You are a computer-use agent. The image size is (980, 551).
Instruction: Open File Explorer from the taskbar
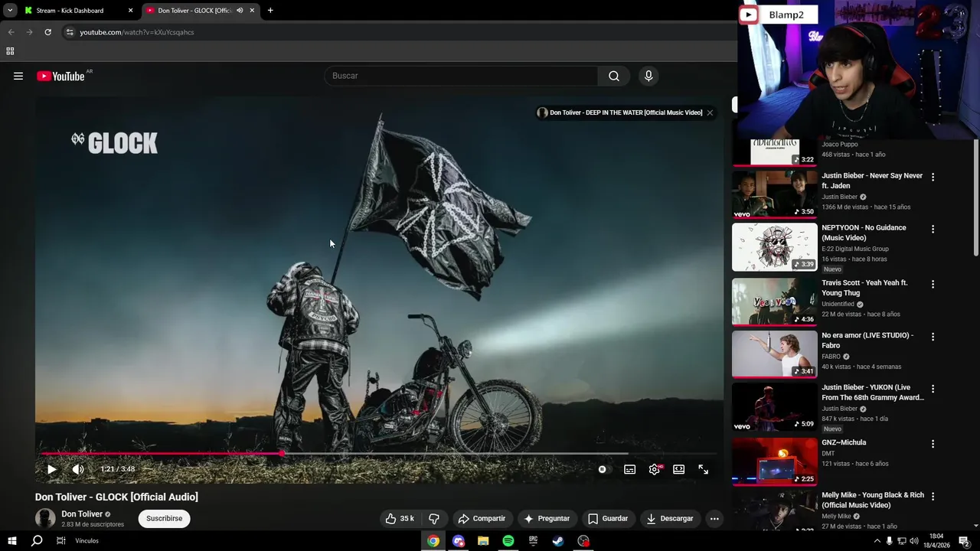point(483,541)
